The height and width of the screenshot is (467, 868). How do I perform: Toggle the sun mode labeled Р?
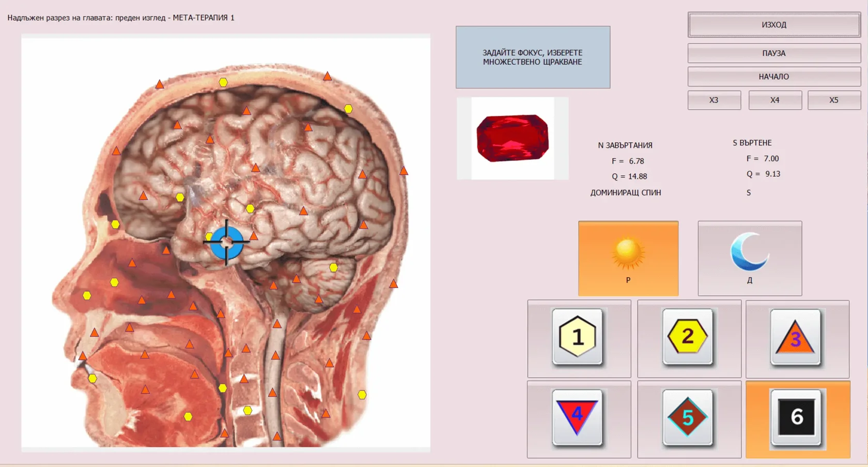coord(628,258)
